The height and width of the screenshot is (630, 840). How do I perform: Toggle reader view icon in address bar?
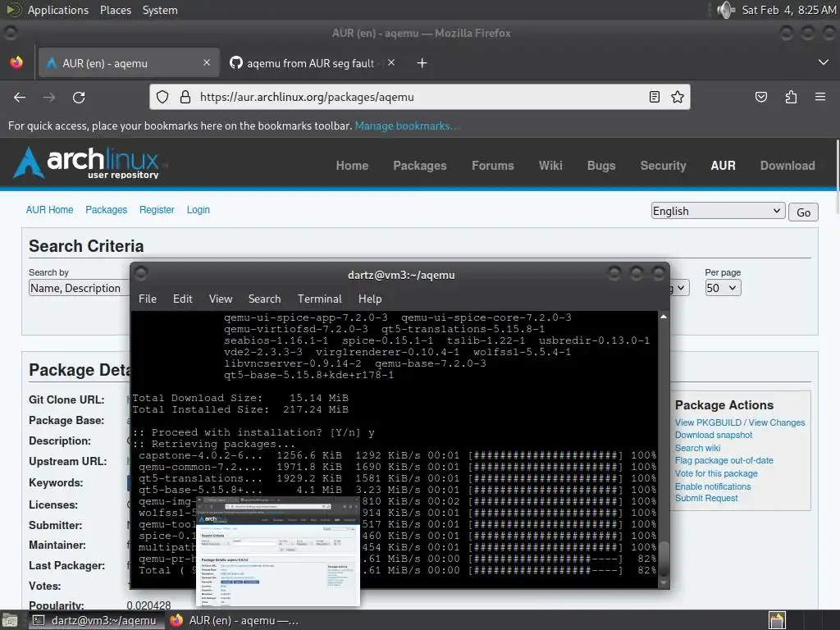point(654,97)
